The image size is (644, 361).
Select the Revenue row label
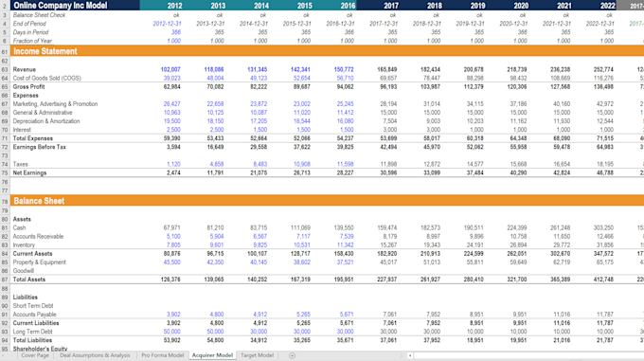(x=25, y=70)
